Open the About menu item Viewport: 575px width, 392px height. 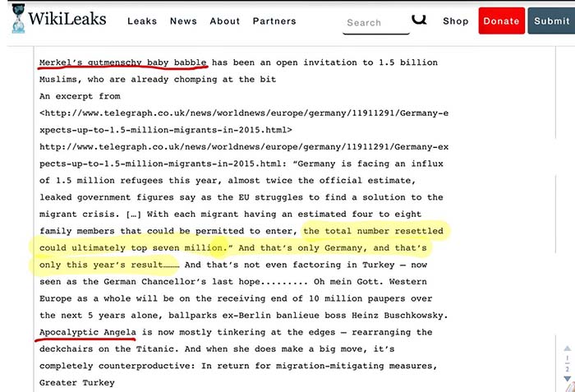[x=225, y=21]
